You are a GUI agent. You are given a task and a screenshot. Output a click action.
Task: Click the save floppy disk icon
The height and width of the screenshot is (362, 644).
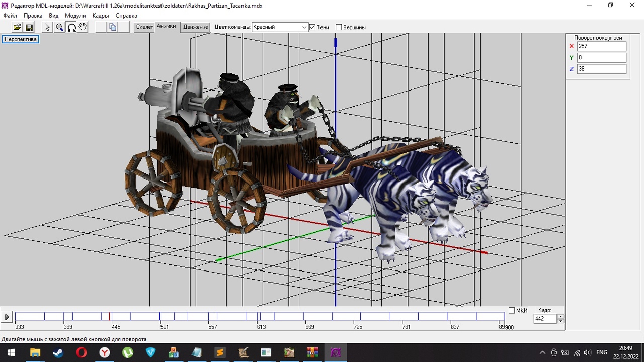coord(29,27)
